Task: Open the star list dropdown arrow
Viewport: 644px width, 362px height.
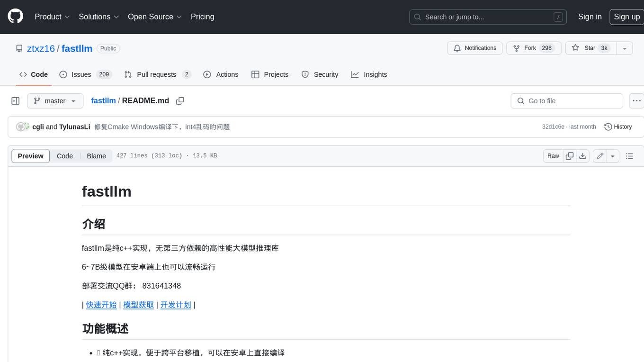Action: click(x=625, y=48)
